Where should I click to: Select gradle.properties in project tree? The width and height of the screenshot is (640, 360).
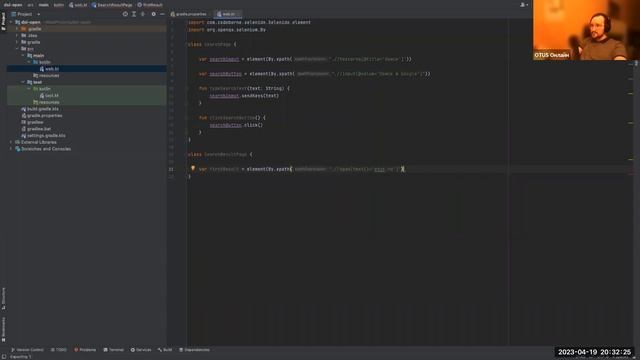42,116
